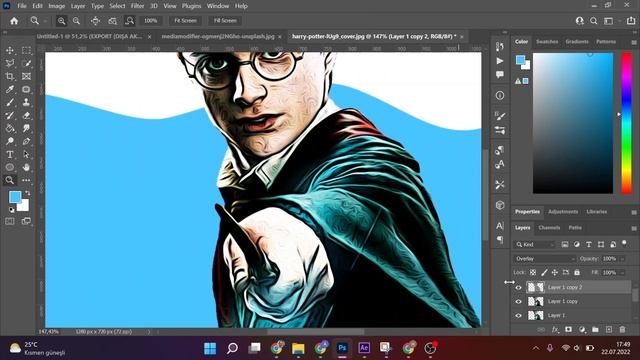
Task: Open the Edit Toolbar three-dots menu
Action: [27, 180]
